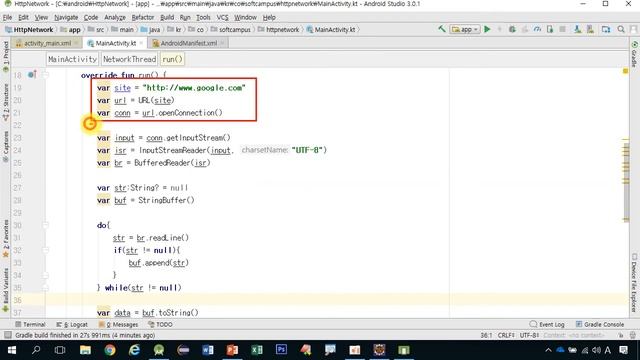
Task: Click the override gutter icon on line 18
Action: pos(32,75)
